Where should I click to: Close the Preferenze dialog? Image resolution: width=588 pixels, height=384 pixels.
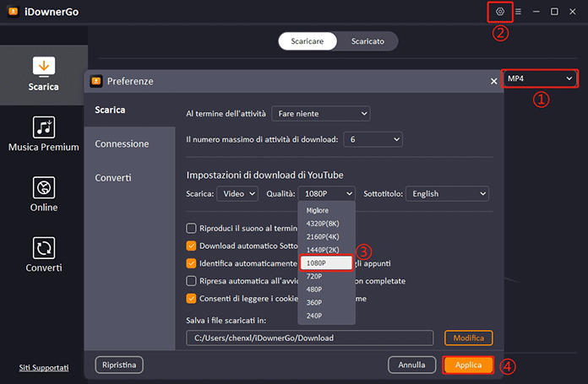494,81
